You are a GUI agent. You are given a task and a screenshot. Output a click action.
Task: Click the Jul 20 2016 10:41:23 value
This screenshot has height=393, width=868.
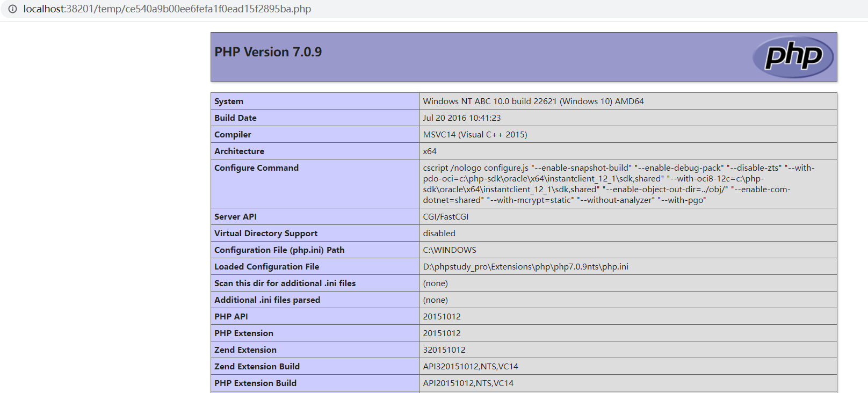pyautogui.click(x=462, y=118)
